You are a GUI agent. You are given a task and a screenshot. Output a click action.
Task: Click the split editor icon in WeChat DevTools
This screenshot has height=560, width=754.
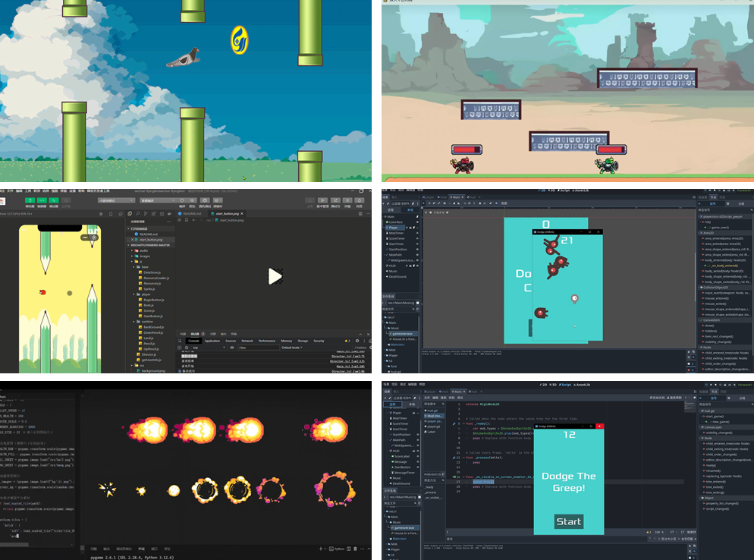tap(360, 214)
